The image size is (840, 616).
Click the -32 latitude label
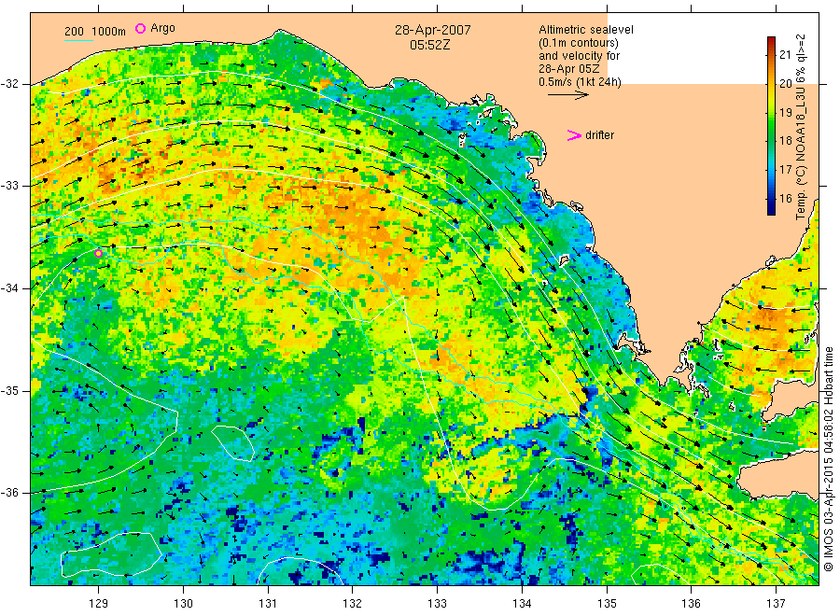(9, 85)
